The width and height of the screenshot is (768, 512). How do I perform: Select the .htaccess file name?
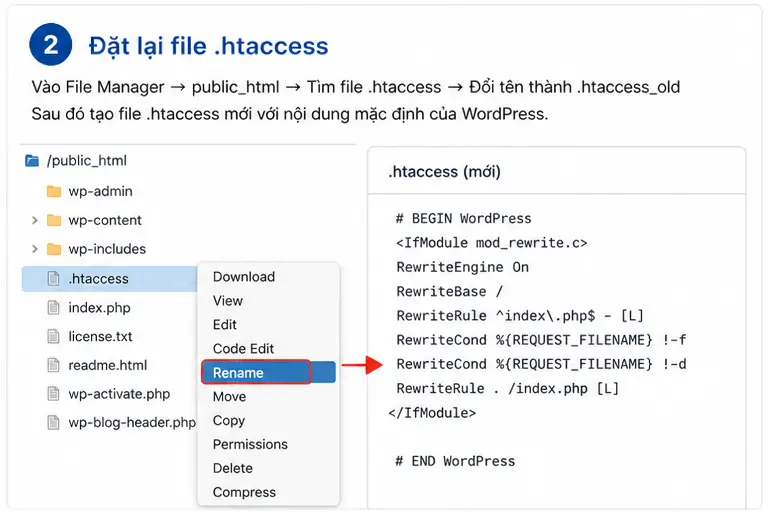point(98,279)
